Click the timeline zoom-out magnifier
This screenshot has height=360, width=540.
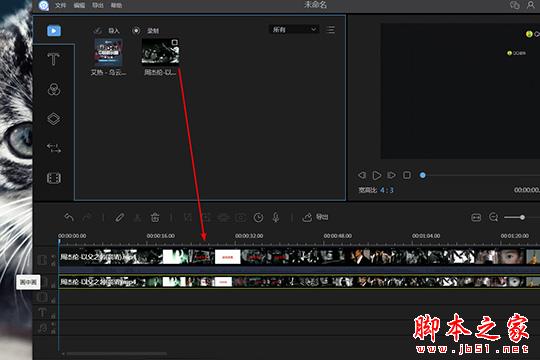pos(494,217)
